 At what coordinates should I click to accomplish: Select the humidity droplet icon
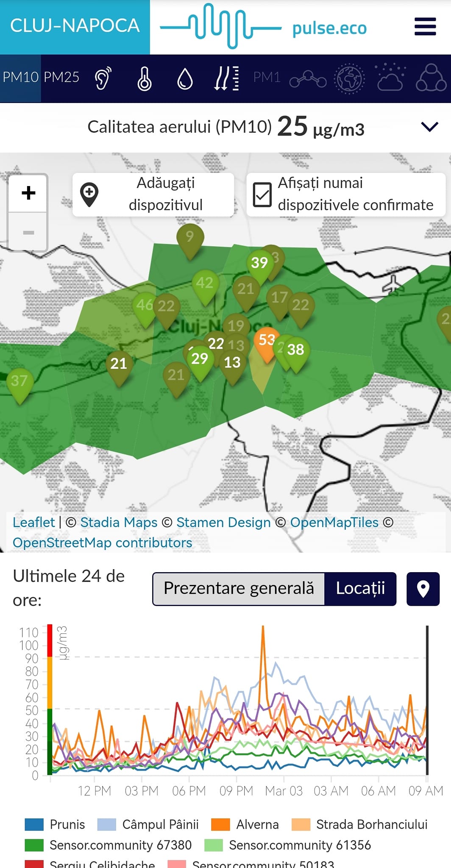pyautogui.click(x=185, y=79)
